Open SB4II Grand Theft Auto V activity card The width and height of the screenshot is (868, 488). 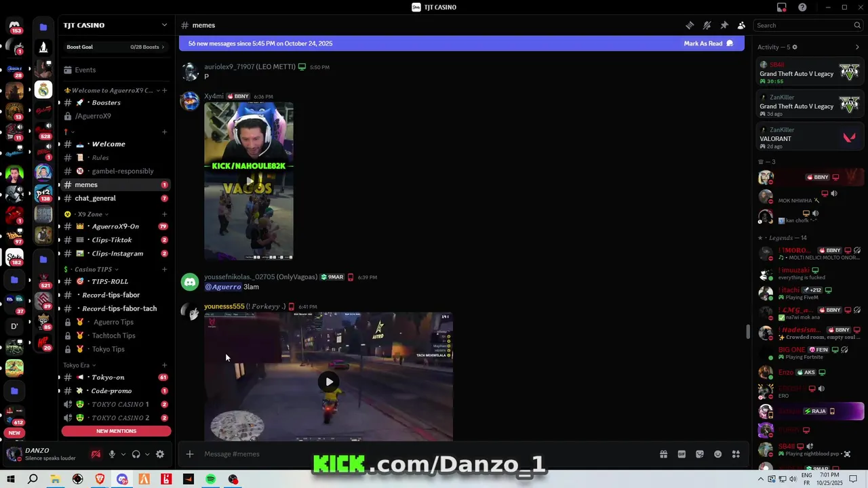[810, 73]
